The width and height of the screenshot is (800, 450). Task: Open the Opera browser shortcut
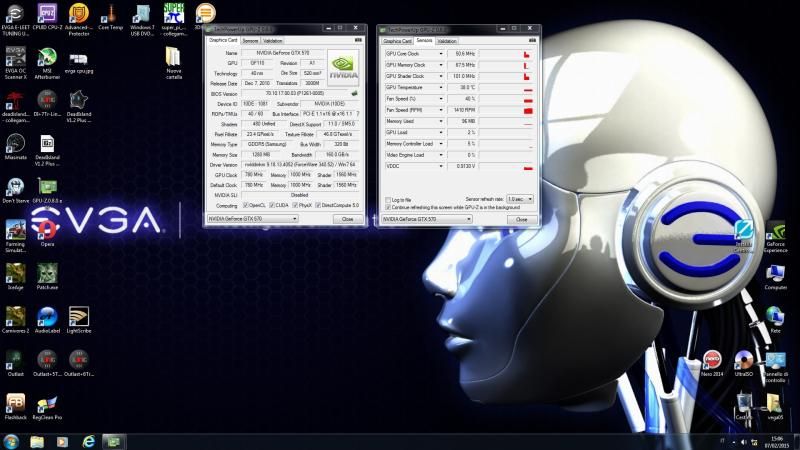[47, 233]
